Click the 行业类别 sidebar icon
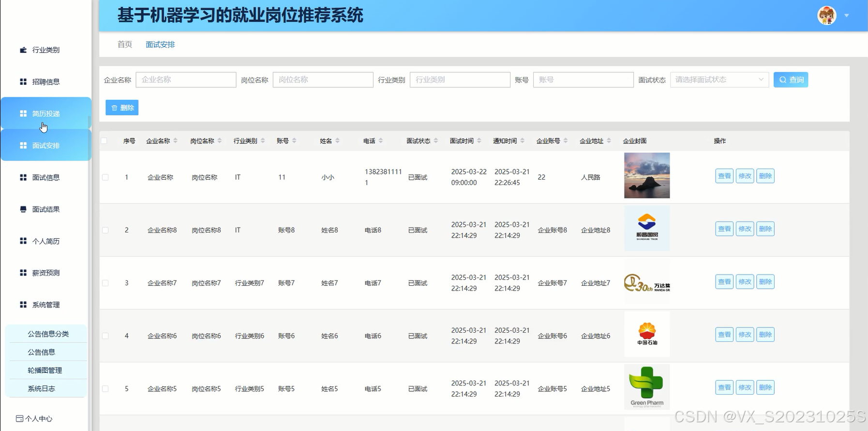 click(23, 50)
